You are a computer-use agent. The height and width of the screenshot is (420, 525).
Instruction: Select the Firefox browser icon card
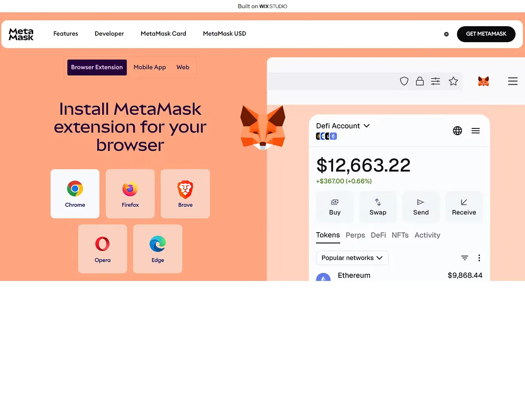(x=130, y=194)
